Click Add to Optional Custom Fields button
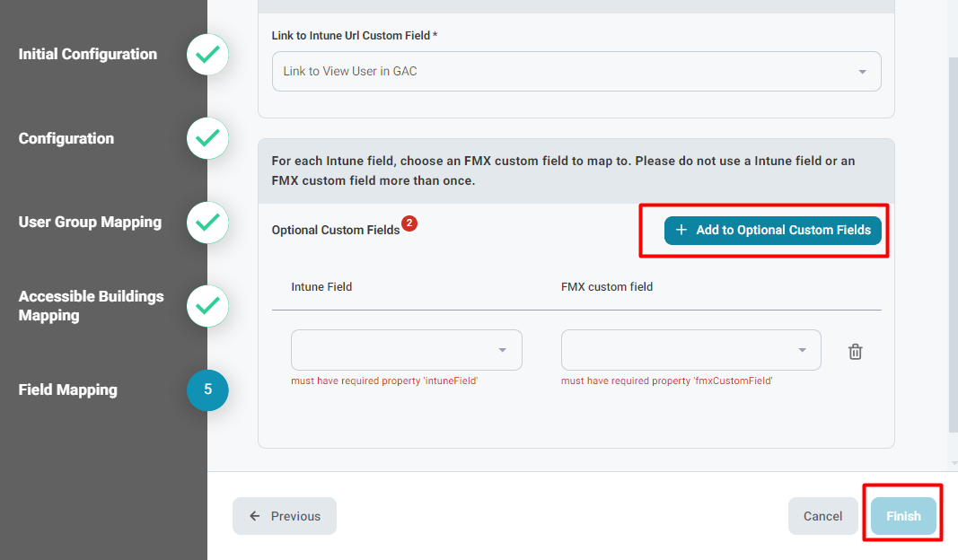Viewport: 958px width, 560px height. [773, 231]
